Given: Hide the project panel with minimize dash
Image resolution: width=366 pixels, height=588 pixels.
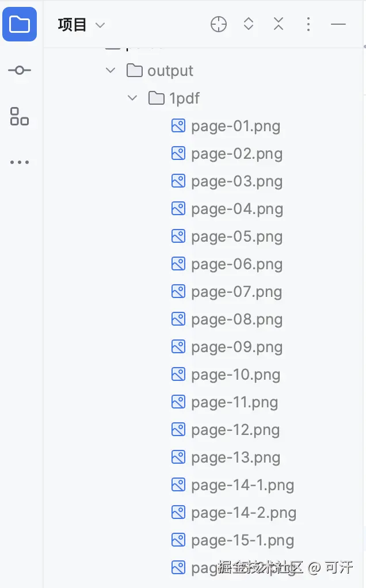Looking at the screenshot, I should tap(338, 24).
